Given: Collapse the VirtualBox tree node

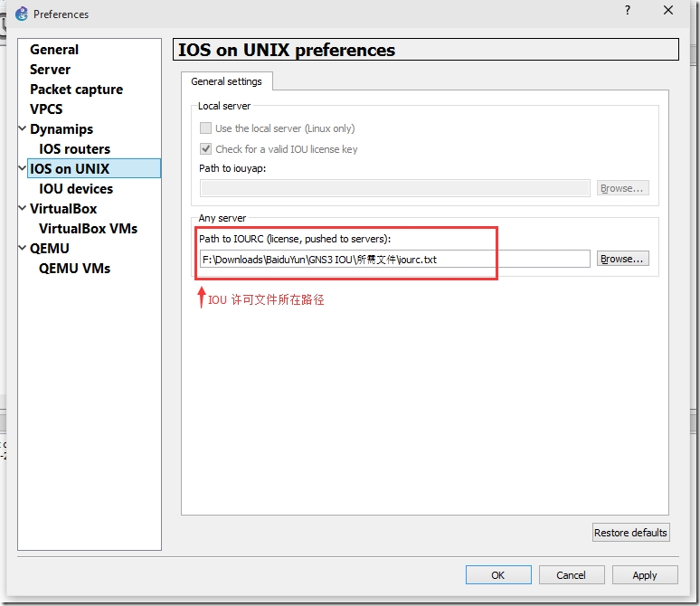Looking at the screenshot, I should click(23, 208).
